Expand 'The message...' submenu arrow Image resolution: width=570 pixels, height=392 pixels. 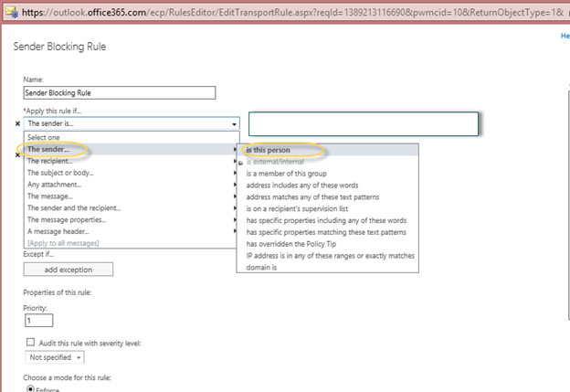tap(235, 196)
